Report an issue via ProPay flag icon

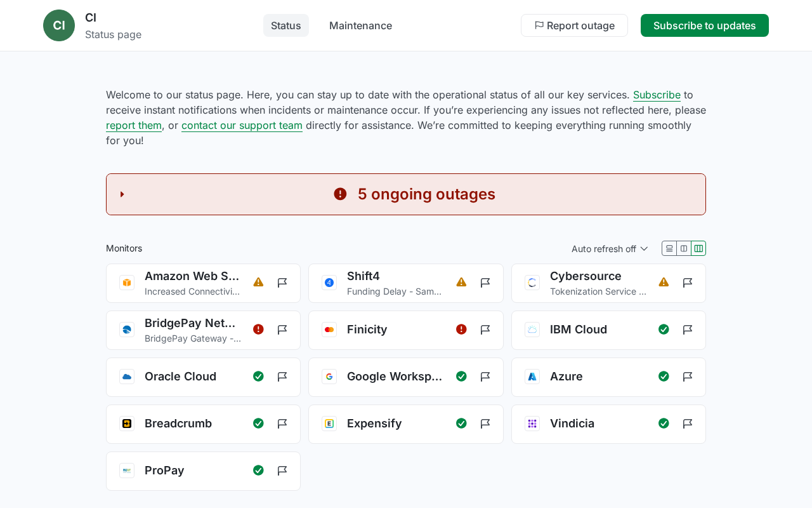click(282, 471)
